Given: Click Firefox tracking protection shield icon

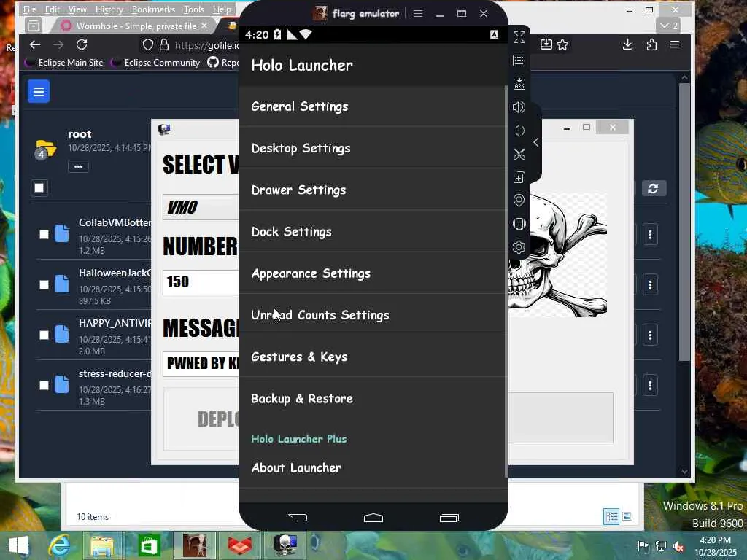Looking at the screenshot, I should (x=148, y=44).
